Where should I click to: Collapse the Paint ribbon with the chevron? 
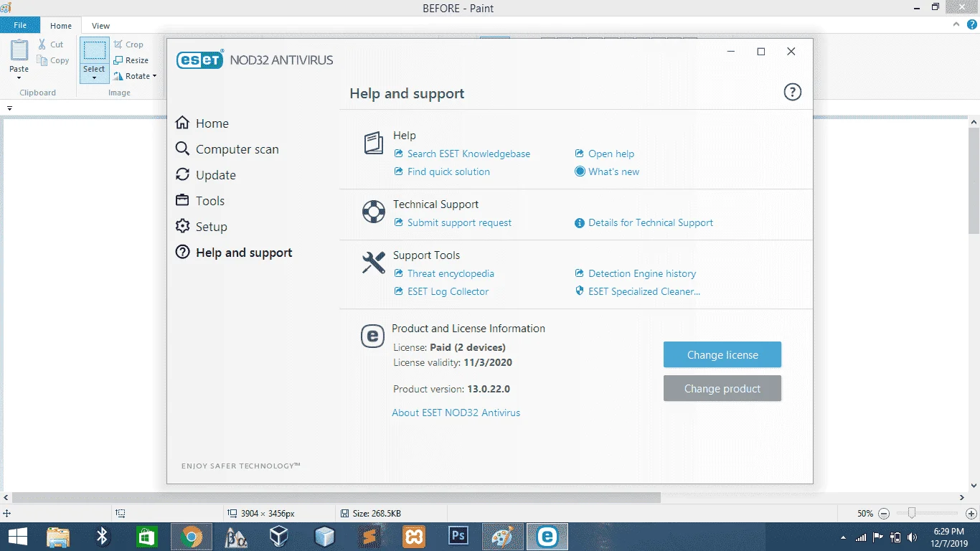click(x=955, y=24)
